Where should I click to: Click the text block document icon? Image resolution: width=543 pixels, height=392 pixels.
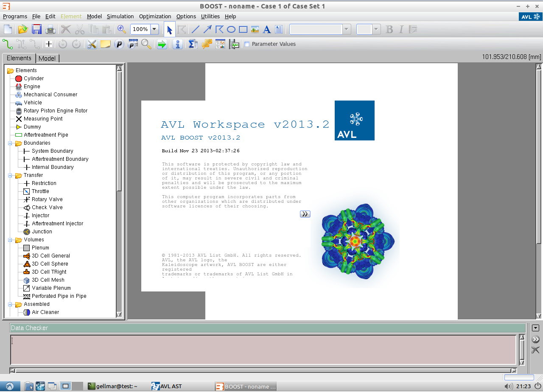[x=279, y=29]
